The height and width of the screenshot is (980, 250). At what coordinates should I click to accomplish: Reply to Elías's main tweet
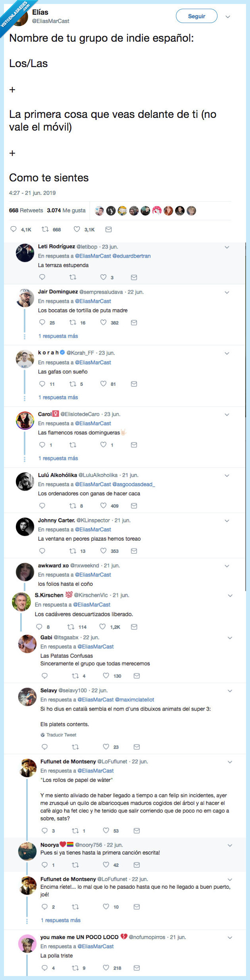pos(13,229)
